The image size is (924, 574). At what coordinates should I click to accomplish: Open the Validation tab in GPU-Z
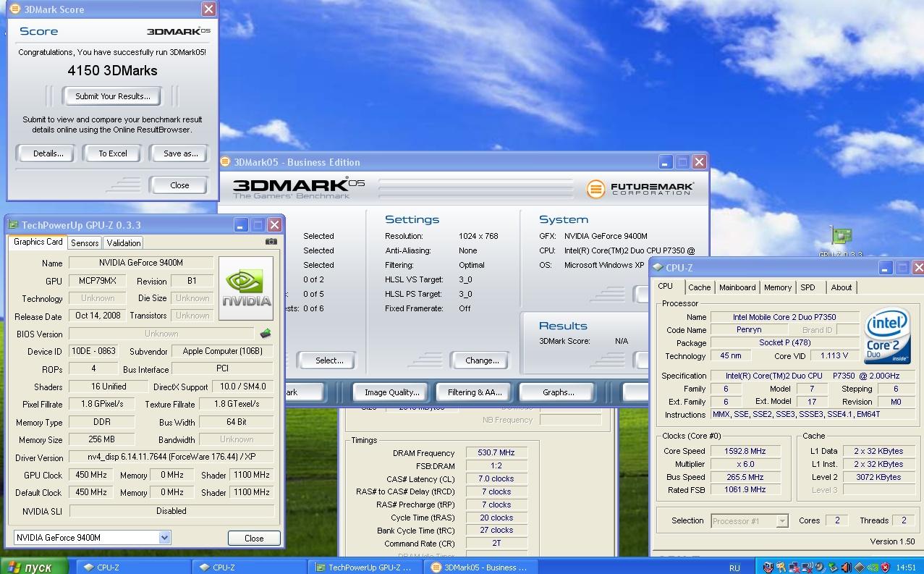(124, 243)
